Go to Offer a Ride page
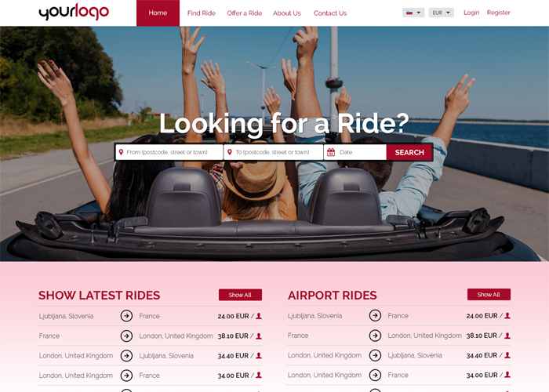549x392 pixels. (x=245, y=13)
